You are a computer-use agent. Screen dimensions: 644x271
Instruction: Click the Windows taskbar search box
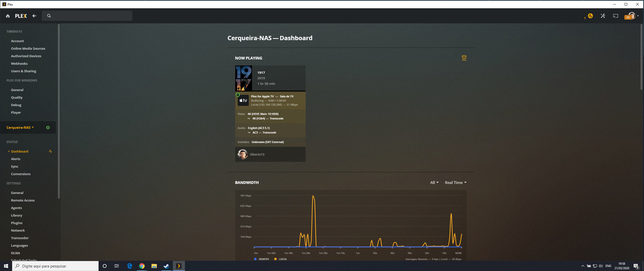click(x=56, y=266)
